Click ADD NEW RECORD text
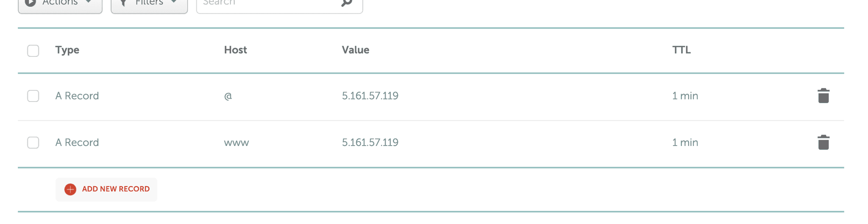 click(x=116, y=189)
